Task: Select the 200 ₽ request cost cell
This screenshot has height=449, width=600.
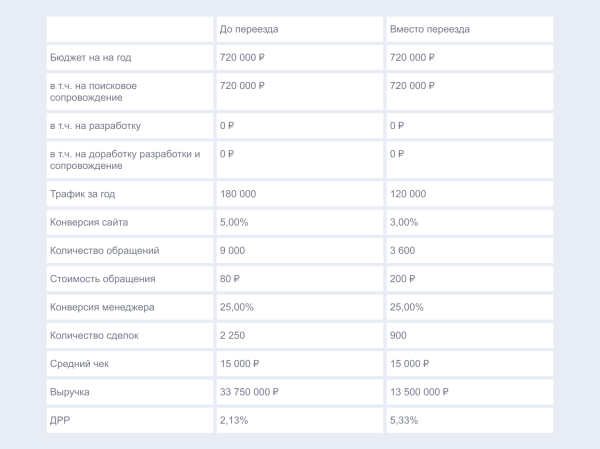Action: [402, 278]
